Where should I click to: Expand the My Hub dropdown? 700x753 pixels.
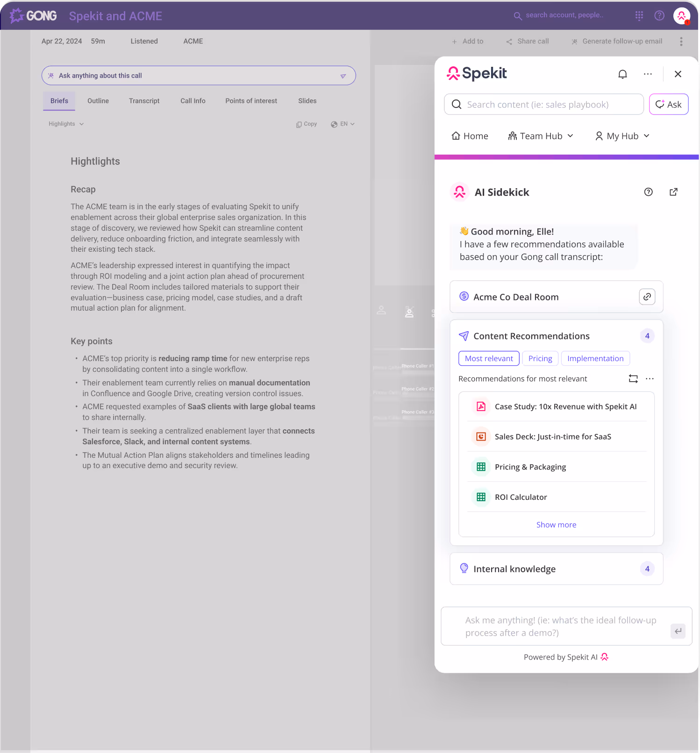coord(622,136)
